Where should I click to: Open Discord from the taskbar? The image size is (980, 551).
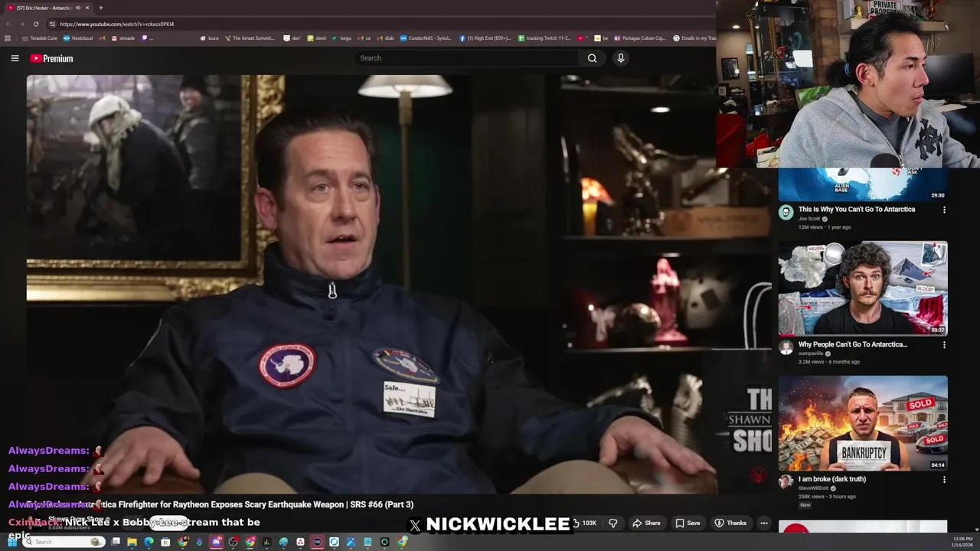pos(216,542)
